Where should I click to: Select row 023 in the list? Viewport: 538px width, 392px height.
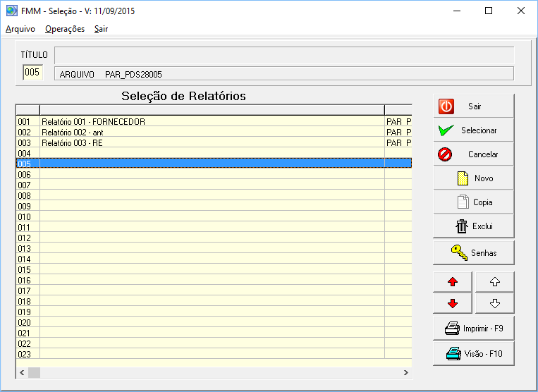214,354
